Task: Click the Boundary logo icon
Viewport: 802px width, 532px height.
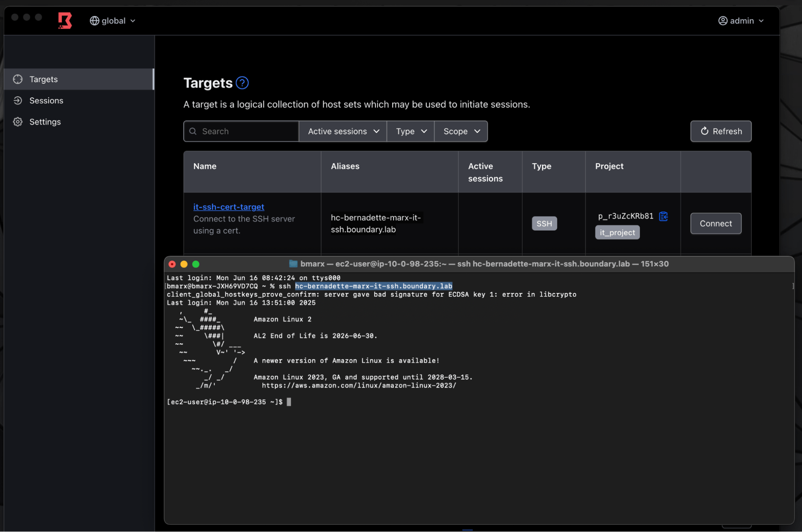Action: (65, 20)
